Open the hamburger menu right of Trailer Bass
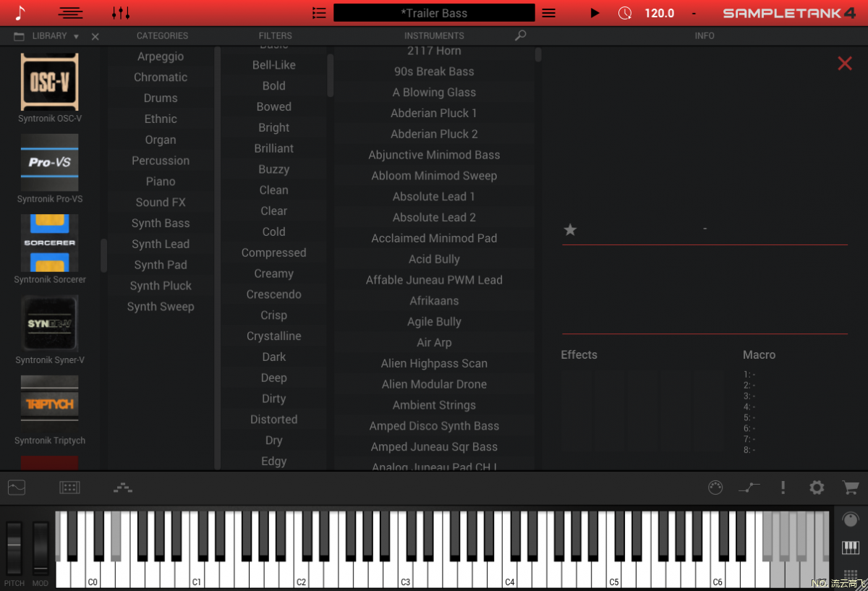Viewport: 868px width, 591px height. (x=549, y=13)
